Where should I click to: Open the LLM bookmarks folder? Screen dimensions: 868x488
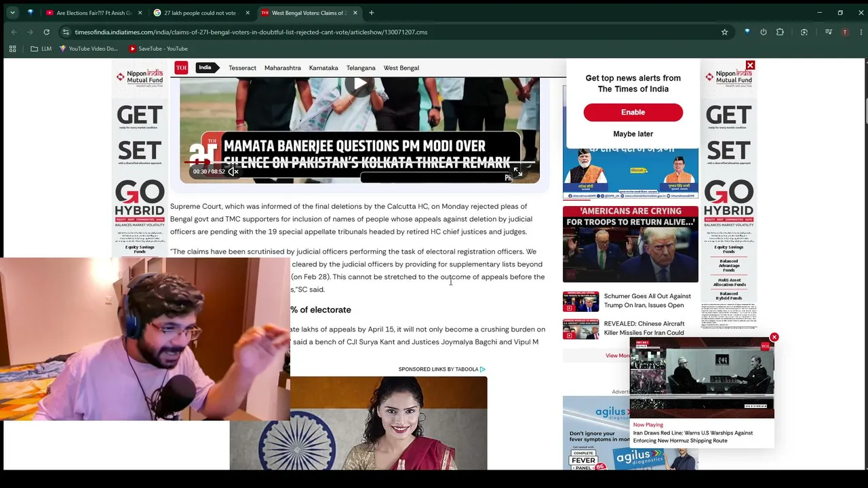(x=41, y=49)
